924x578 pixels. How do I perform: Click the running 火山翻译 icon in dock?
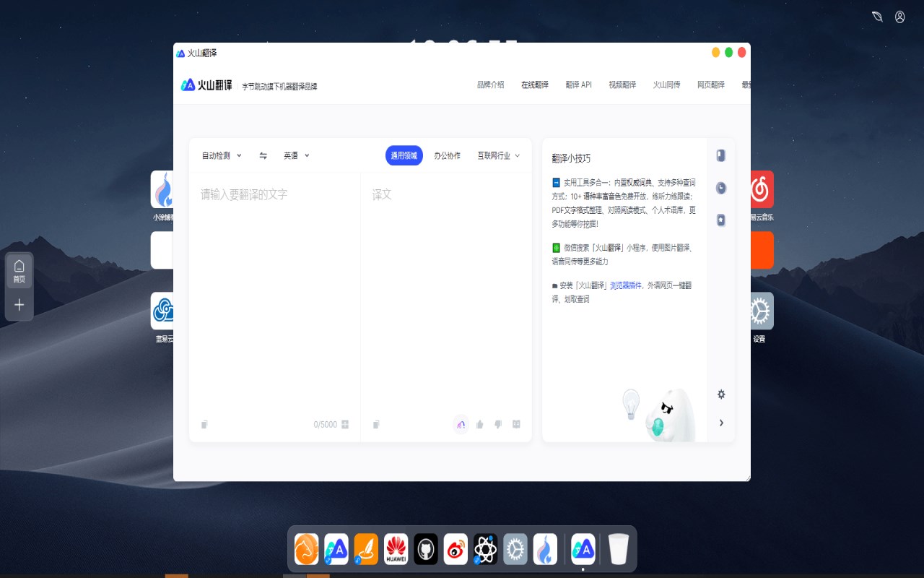pyautogui.click(x=583, y=549)
